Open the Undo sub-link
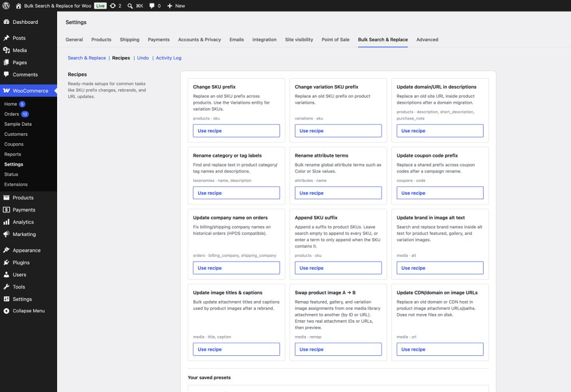 click(143, 58)
